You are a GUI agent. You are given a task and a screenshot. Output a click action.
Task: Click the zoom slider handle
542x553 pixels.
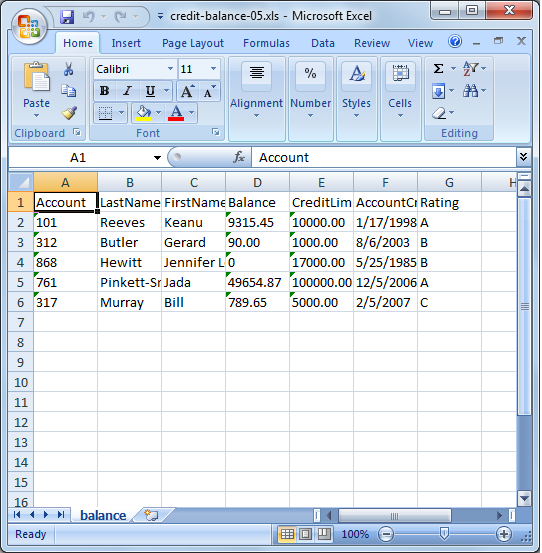[444, 534]
